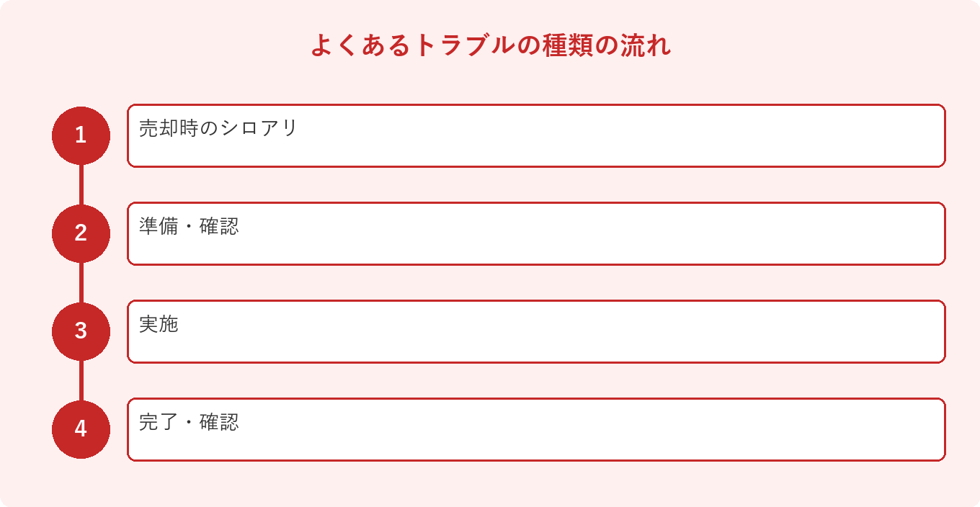980x507 pixels.
Task: Click the connector line between steps 3 and 4
Action: pyautogui.click(x=81, y=380)
